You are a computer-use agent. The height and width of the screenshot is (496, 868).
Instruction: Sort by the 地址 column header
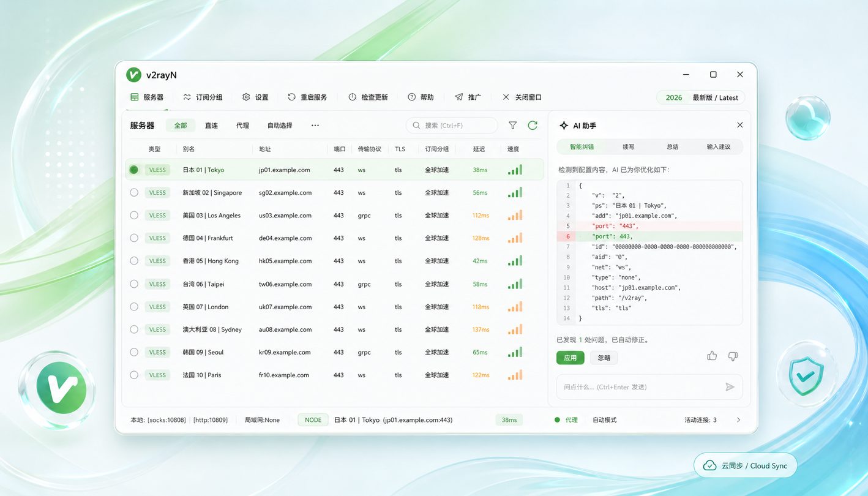(264, 149)
